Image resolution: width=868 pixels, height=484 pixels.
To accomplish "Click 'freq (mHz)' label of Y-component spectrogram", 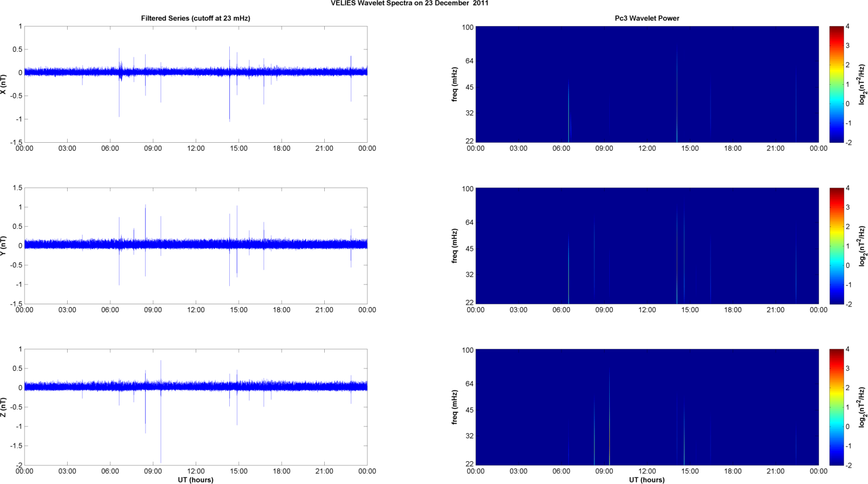I will pyautogui.click(x=454, y=246).
